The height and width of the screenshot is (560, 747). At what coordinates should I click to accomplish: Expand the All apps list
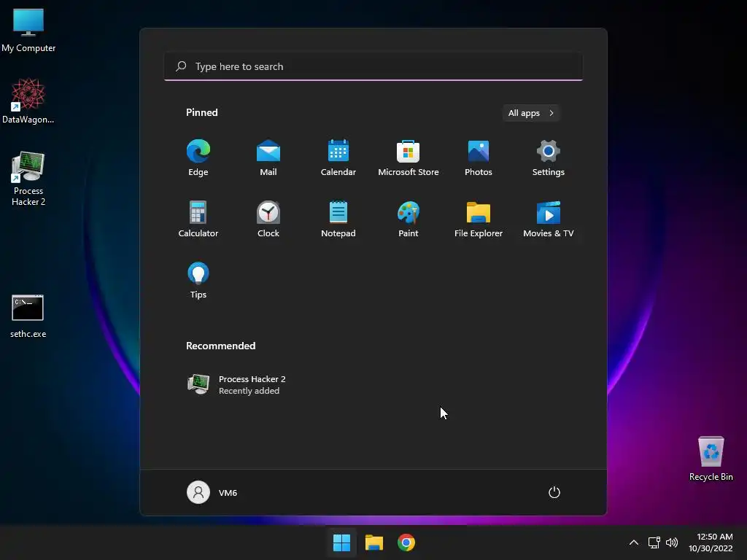click(531, 113)
